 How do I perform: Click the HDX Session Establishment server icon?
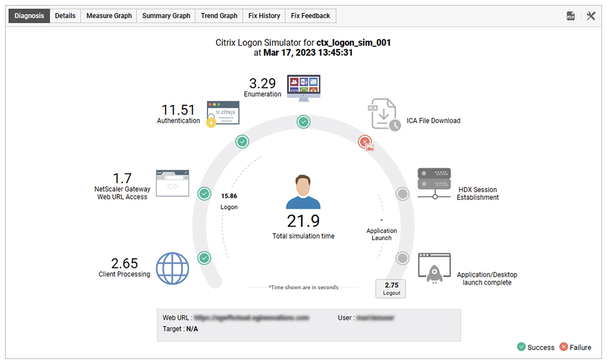(434, 184)
